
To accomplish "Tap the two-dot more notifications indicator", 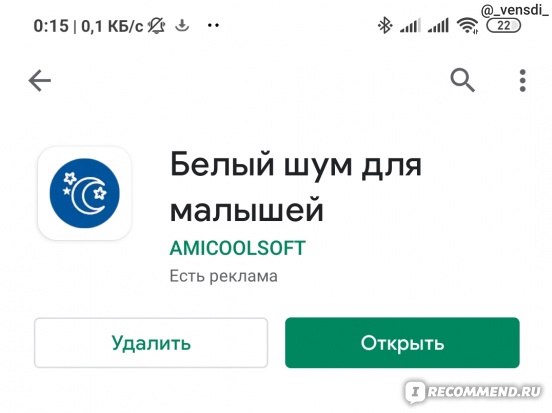I will coord(213,25).
